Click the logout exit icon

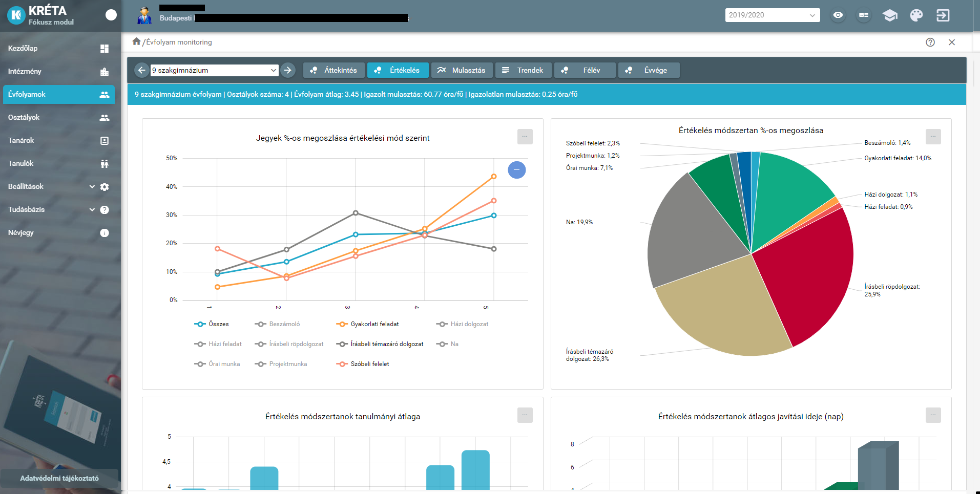pos(943,15)
